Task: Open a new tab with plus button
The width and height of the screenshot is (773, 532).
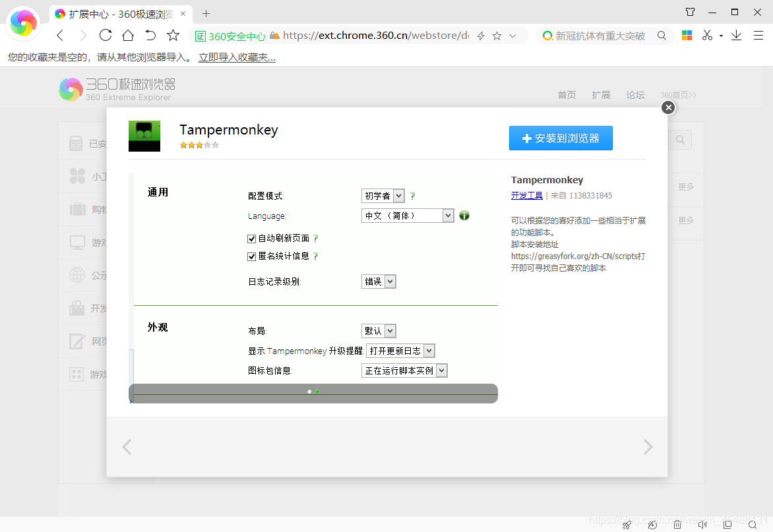Action: coord(206,14)
